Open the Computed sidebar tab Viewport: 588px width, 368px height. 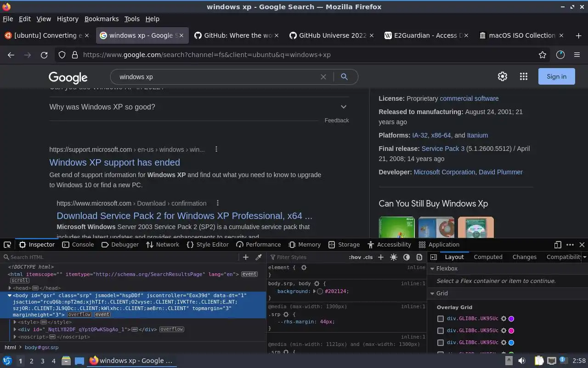click(488, 257)
